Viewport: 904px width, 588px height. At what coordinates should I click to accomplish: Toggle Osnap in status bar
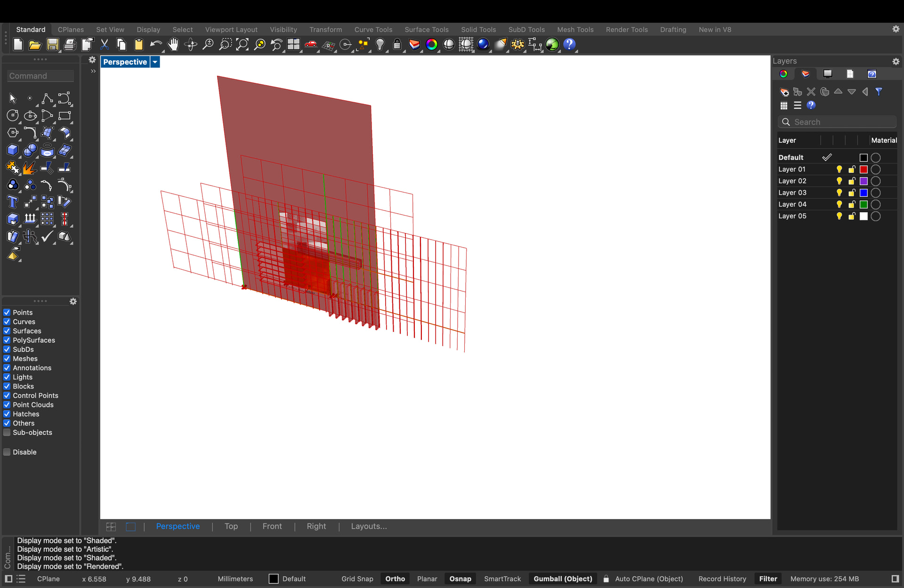coord(460,579)
